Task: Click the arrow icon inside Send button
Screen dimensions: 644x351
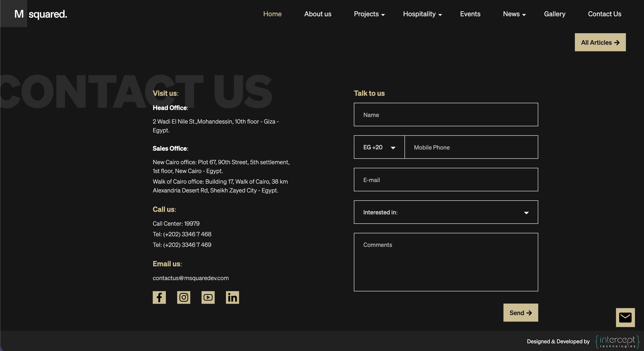Action: click(x=529, y=313)
